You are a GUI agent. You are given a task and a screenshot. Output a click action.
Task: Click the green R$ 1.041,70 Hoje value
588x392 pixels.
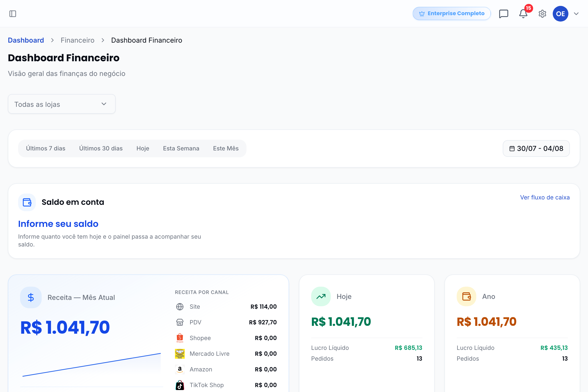coord(341,322)
